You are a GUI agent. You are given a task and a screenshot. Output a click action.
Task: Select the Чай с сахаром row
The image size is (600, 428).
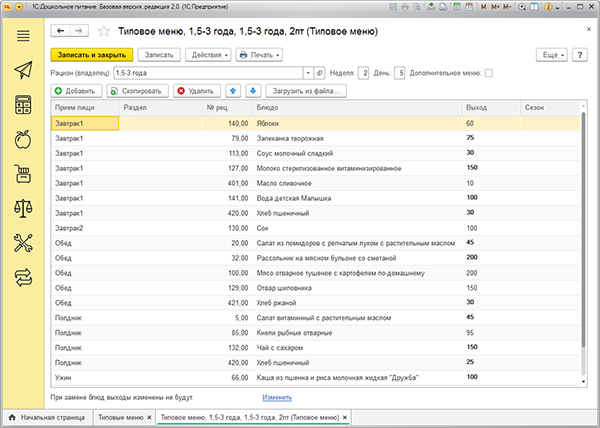316,347
